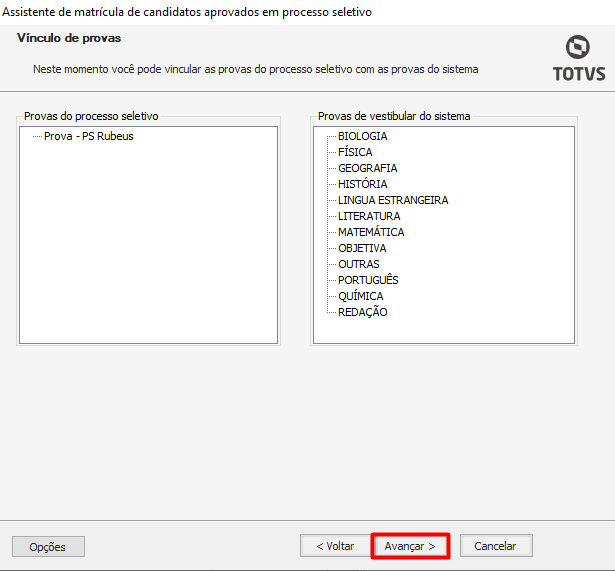Viewport: 615px width, 571px height.
Task: Select BIOLOGIA in system exams list
Action: point(362,136)
